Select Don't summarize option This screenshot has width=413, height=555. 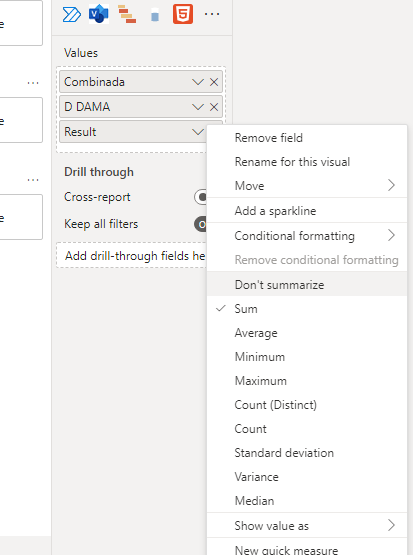307,284
